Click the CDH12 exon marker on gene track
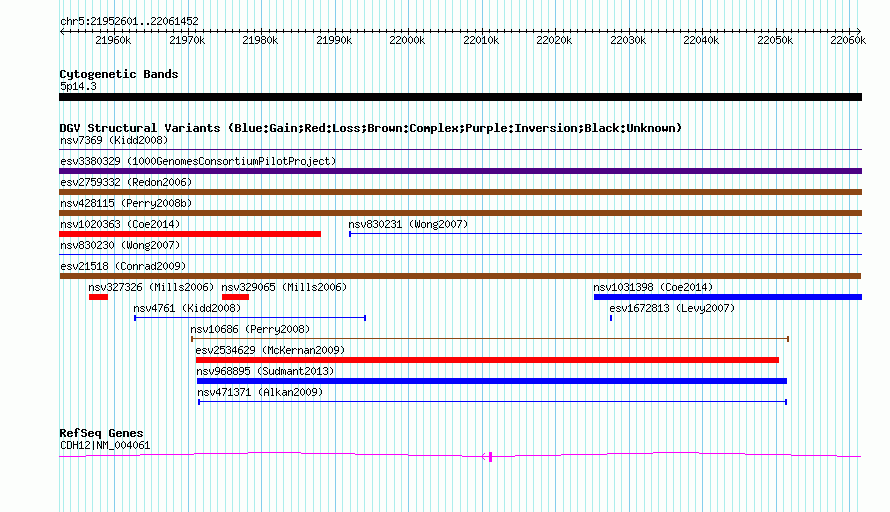Viewport: 890px width, 512px height. click(x=490, y=456)
